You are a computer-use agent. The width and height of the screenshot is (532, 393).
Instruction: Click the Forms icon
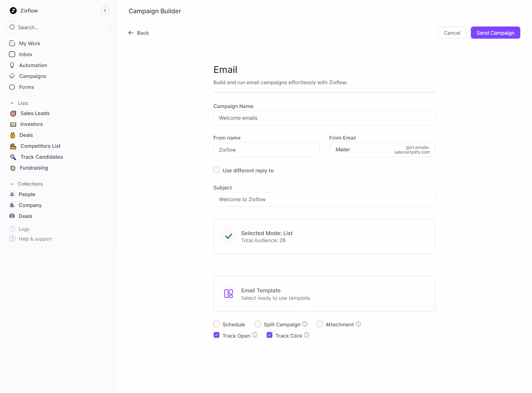[12, 87]
